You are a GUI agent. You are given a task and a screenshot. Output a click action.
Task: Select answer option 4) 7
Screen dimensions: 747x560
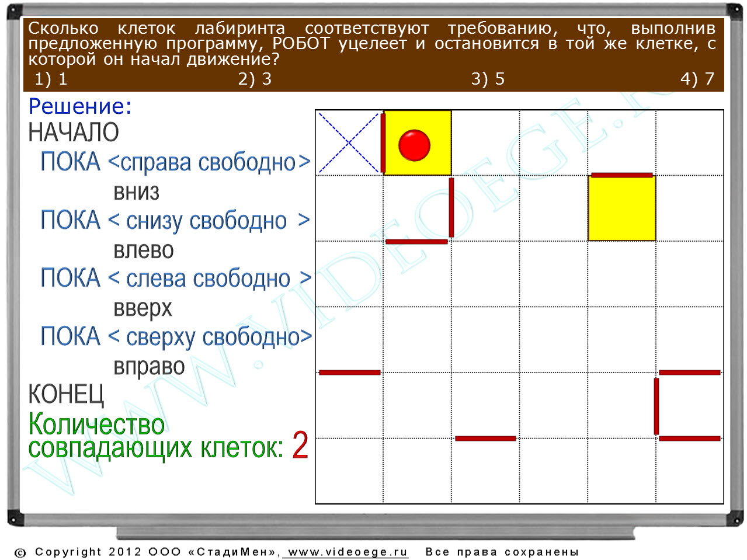pyautogui.click(x=697, y=79)
